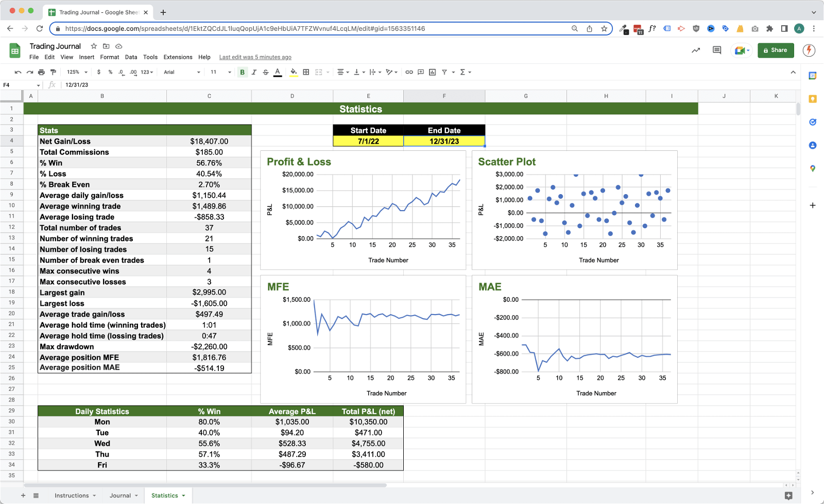
Task: Star the Trading Journal document
Action: pyautogui.click(x=94, y=46)
